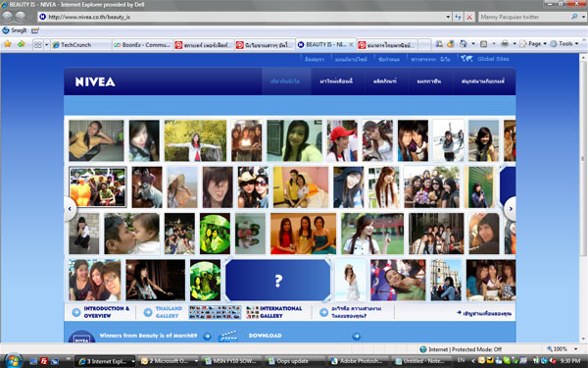588x368 pixels.
Task: Expand the address bar history dropdown
Action: 448,17
